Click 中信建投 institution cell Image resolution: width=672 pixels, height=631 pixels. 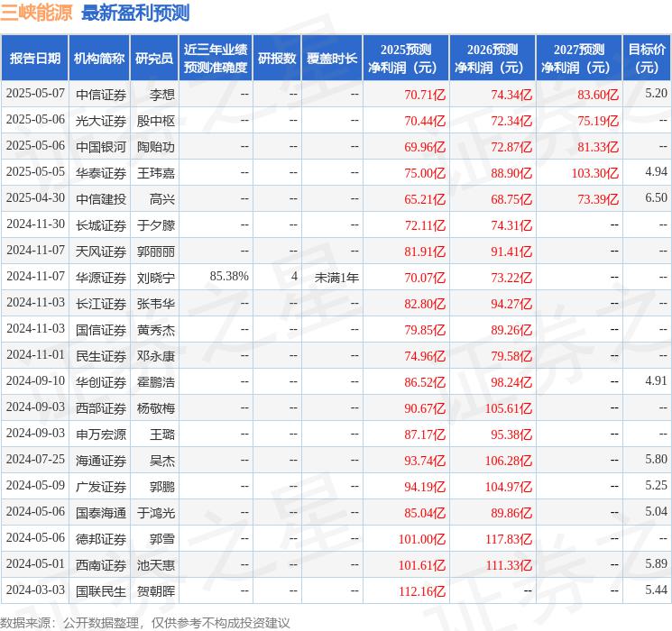[101, 199]
